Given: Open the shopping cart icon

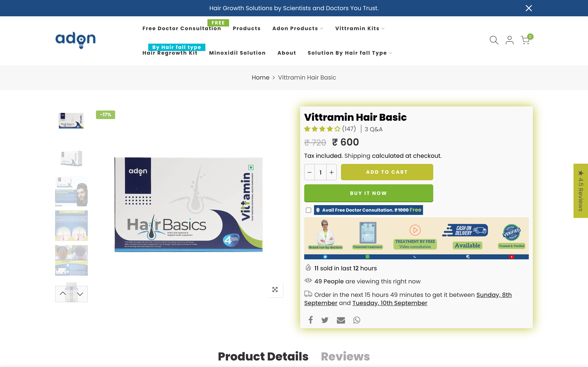Looking at the screenshot, I should click(x=525, y=40).
